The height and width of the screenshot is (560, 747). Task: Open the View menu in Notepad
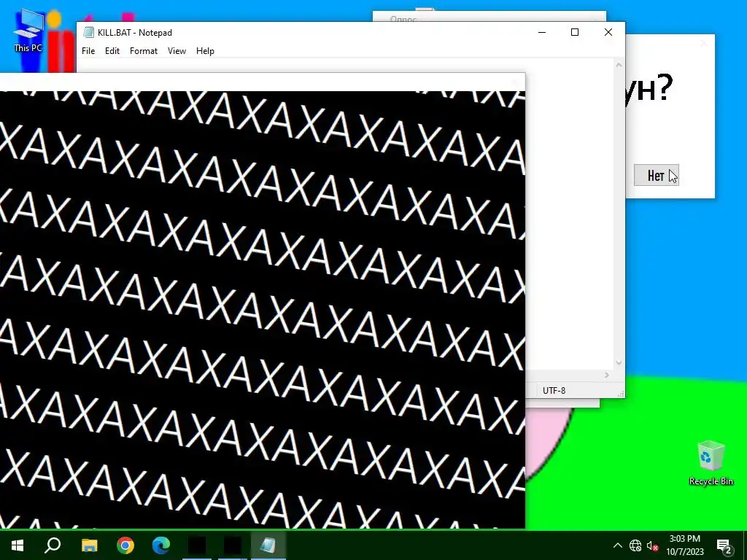177,51
